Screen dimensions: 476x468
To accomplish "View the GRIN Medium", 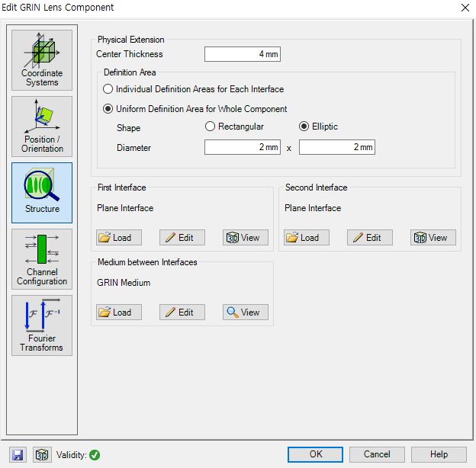I will click(246, 312).
